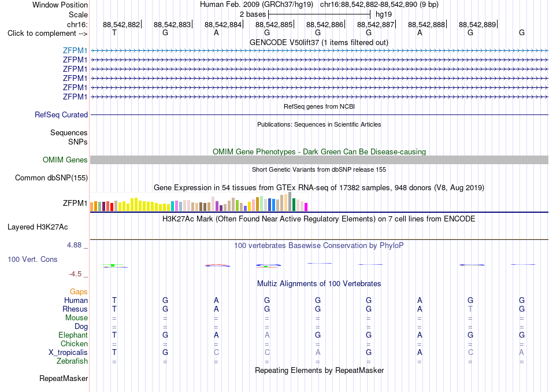Click the 88,542,889 position label
Image resolution: width=549 pixels, height=392 pixels.
click(477, 24)
